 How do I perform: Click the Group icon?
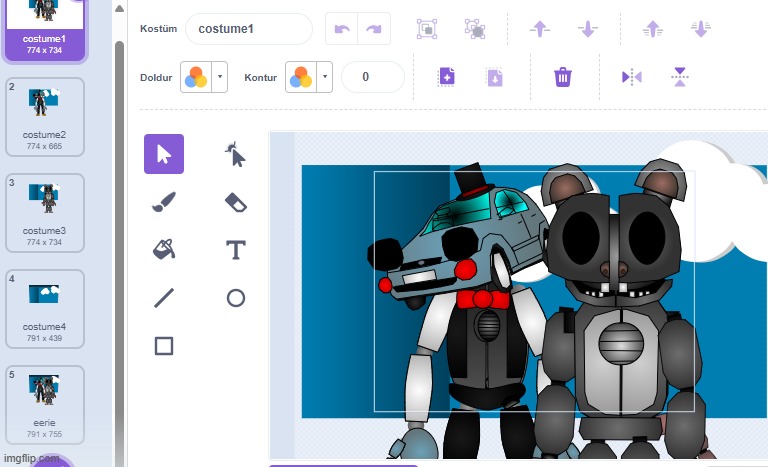tap(427, 29)
